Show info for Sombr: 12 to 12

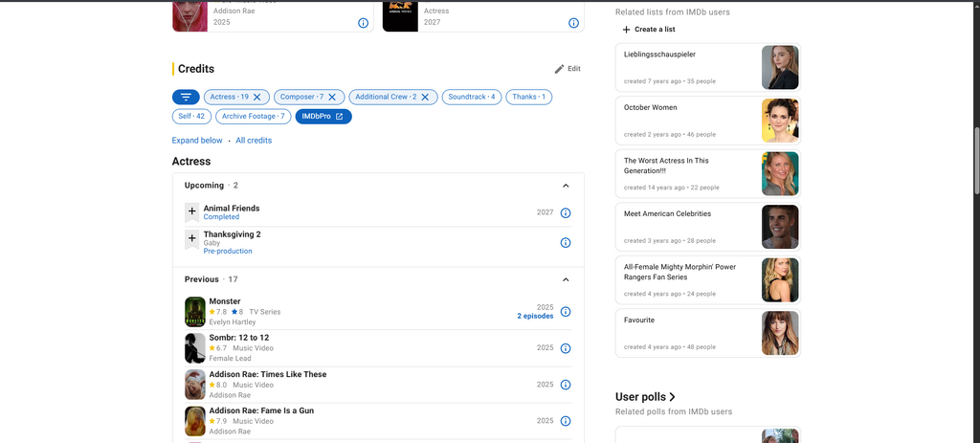click(x=565, y=348)
